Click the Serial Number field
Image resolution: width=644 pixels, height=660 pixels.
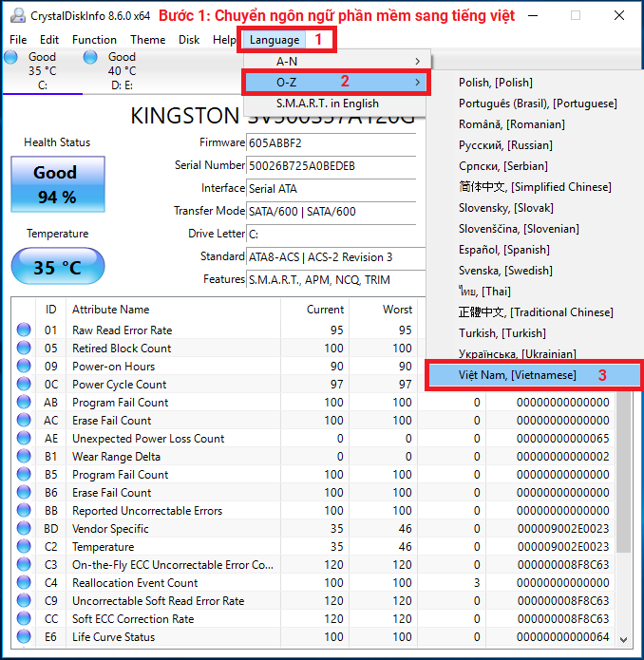click(x=331, y=166)
